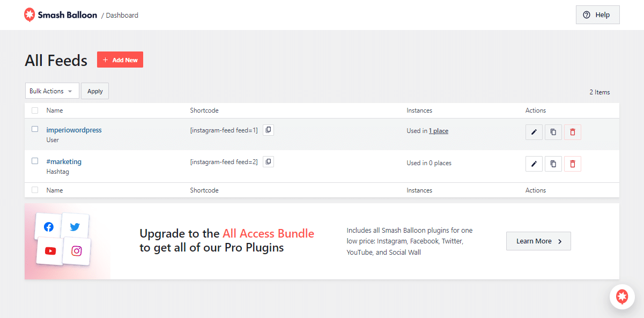This screenshot has width=644, height=318.
Task: Click the Add New feed button
Action: click(120, 60)
